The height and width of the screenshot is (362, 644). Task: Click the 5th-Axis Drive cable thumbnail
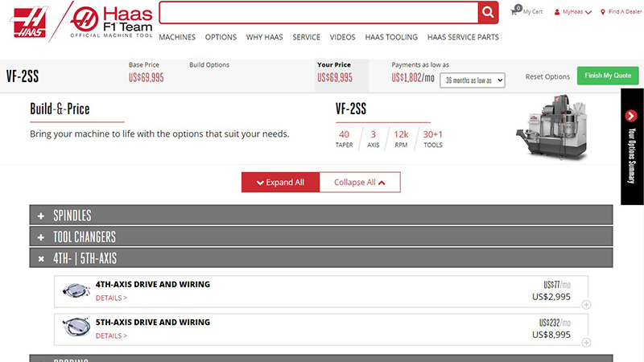pyautogui.click(x=76, y=327)
